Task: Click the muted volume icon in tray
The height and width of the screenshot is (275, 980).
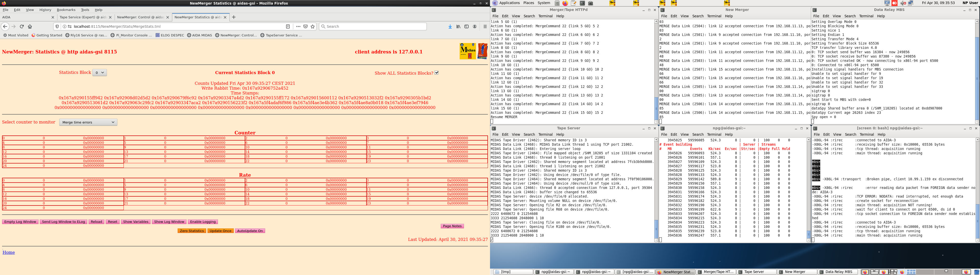Action: (903, 3)
